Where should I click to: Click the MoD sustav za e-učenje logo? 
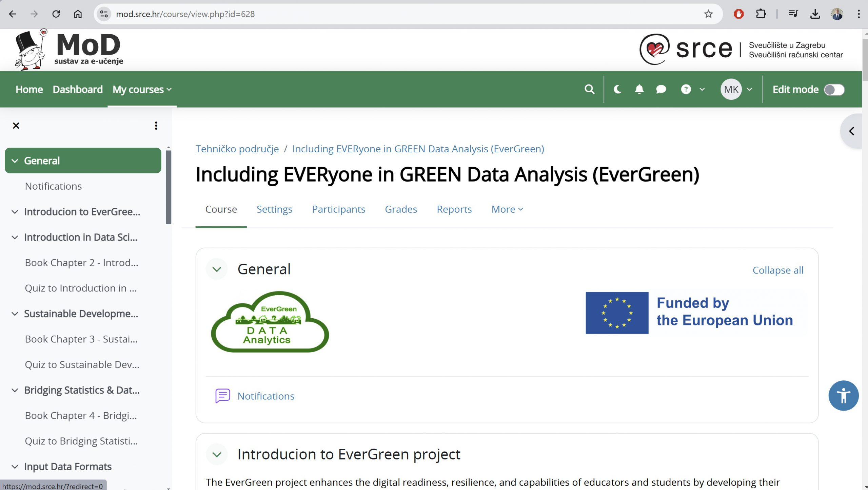pyautogui.click(x=69, y=50)
